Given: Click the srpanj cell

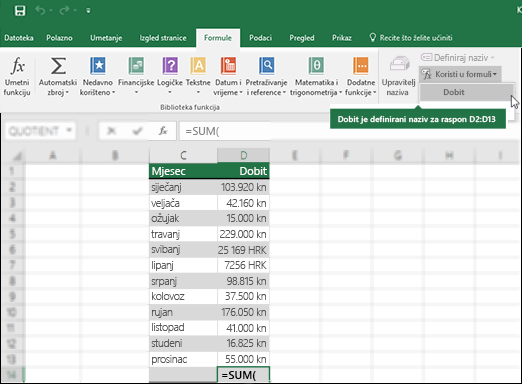Looking at the screenshot, I should 183,281.
